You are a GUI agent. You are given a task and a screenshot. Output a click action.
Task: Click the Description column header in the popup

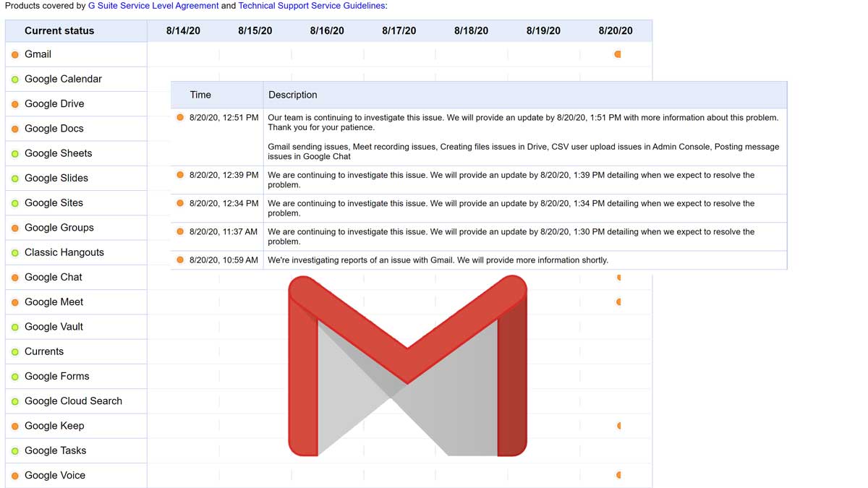(x=292, y=95)
